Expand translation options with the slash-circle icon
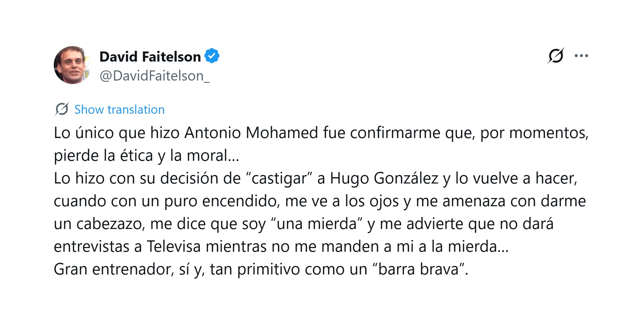Viewport: 644px width, 325px height. [x=62, y=109]
